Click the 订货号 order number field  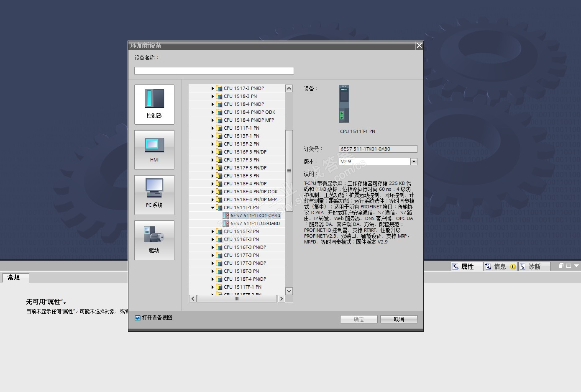pos(378,149)
